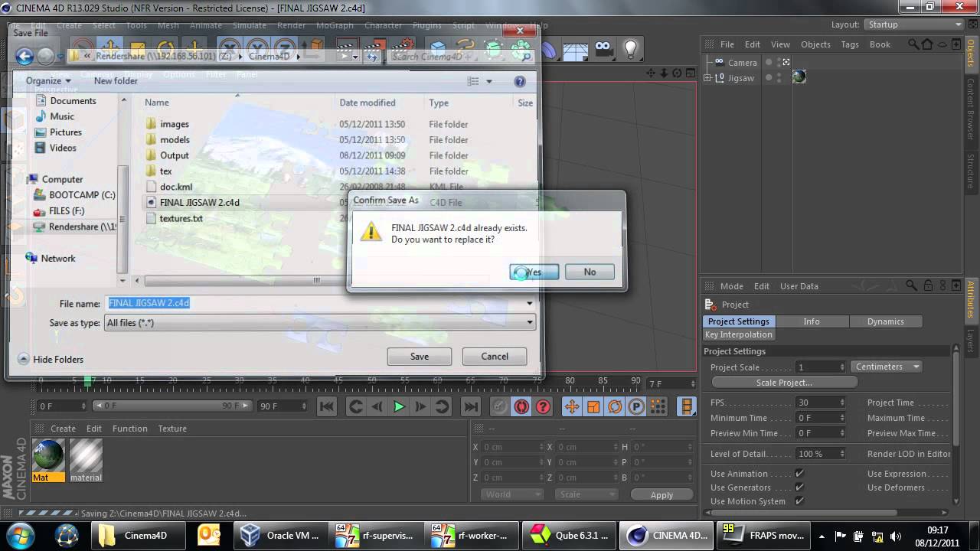
Task: Toggle Camera visibility dot in Objects manager
Action: click(x=769, y=62)
